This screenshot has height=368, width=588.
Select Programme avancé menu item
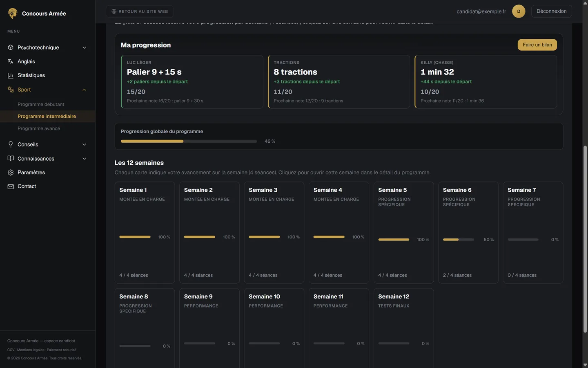coord(39,128)
